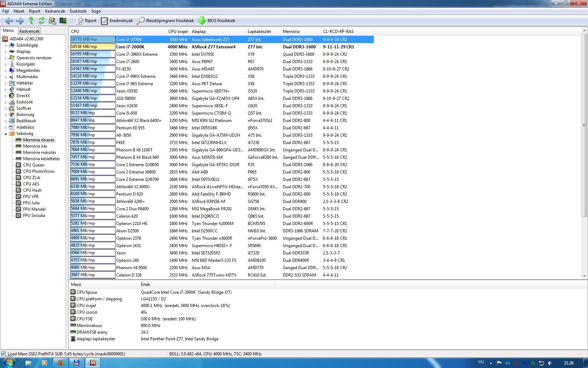Screen dimensions: 588x368
Task: Open the Fájl menu
Action: point(6,11)
